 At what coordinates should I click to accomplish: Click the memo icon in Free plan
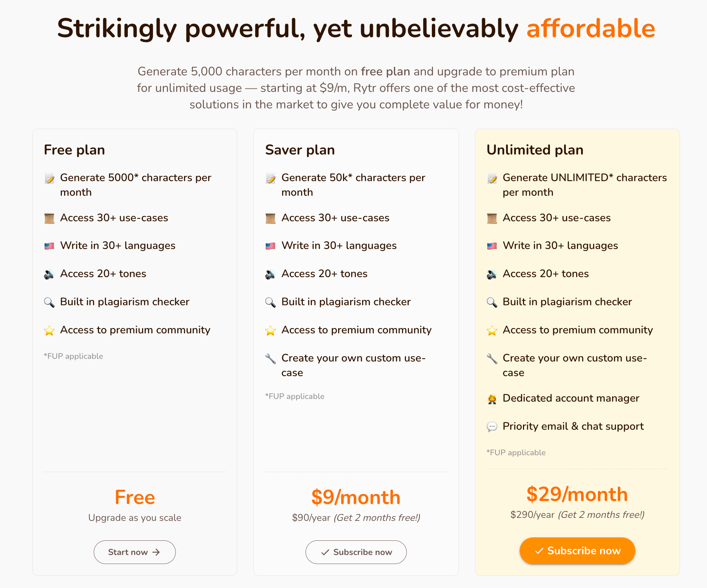coord(49,178)
